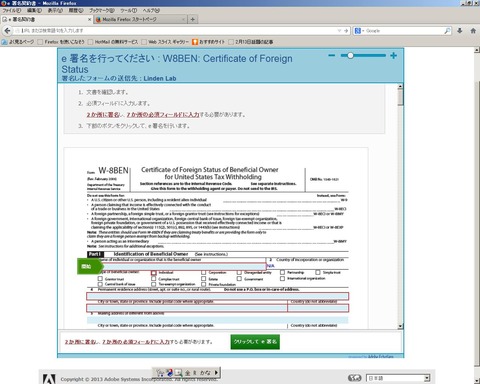The image size is (480, 384).
Task: Open the Firefox を使いこなそう bookmark
Action: click(x=61, y=42)
